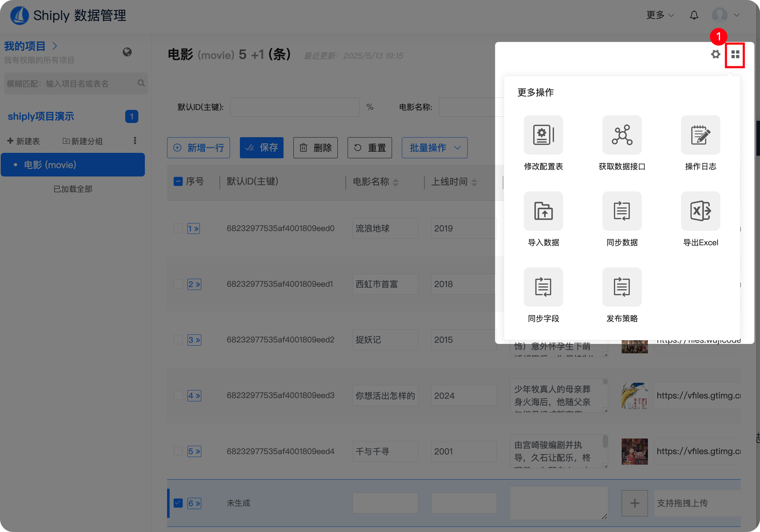Open the notification bell
Viewport: 760px width, 532px height.
click(694, 15)
